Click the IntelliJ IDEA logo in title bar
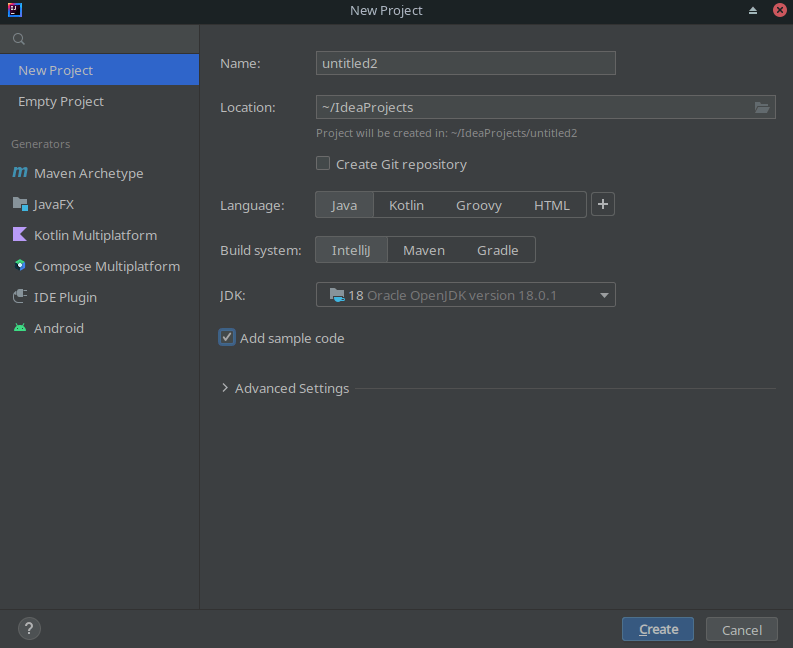 [15, 10]
